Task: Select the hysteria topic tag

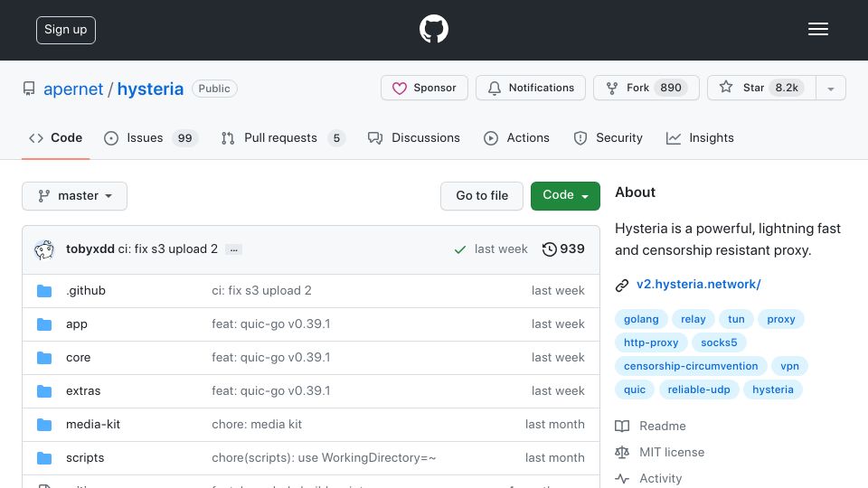Action: 773,389
